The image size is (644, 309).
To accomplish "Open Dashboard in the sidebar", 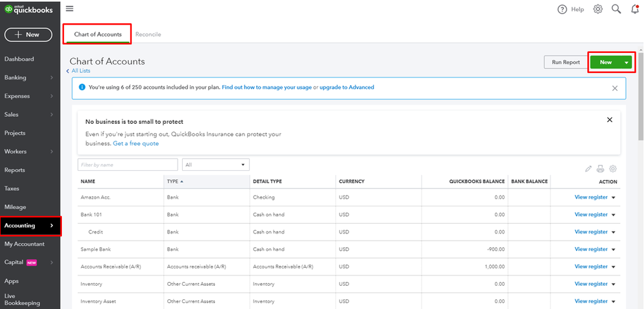I will (19, 59).
